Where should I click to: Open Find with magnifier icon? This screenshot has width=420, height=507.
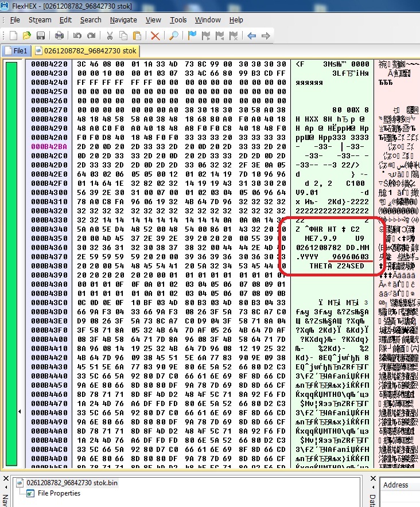pyautogui.click(x=174, y=36)
